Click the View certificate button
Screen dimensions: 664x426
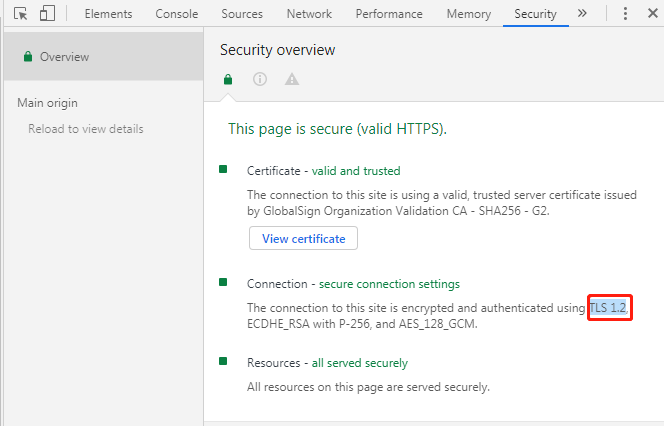click(x=303, y=238)
